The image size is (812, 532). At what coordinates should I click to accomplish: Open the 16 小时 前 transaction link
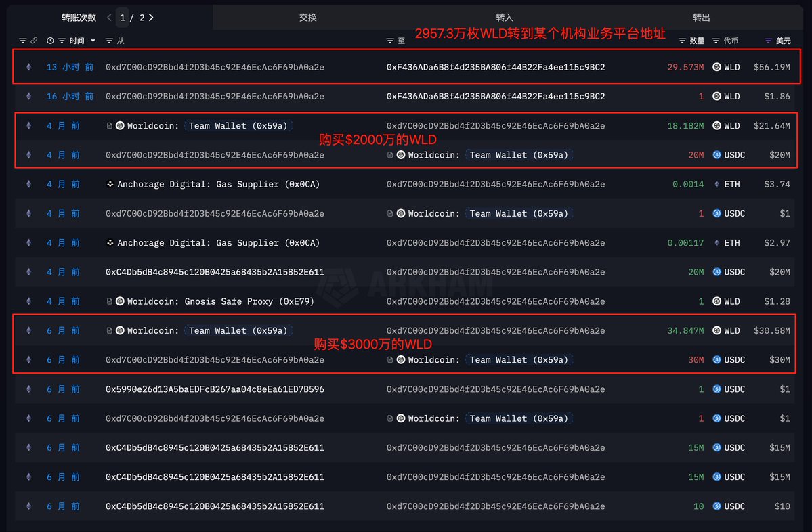(x=70, y=96)
